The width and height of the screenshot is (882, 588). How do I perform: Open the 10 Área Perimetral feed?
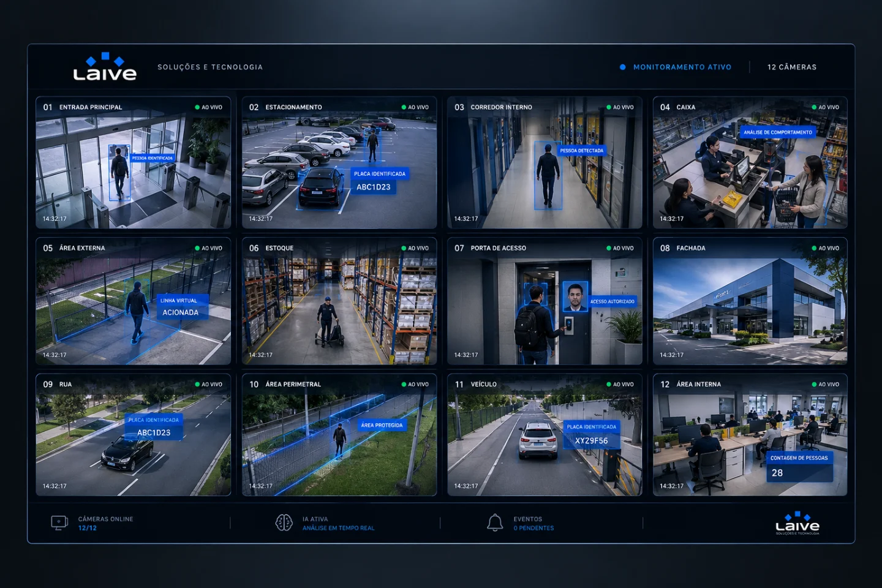339,435
